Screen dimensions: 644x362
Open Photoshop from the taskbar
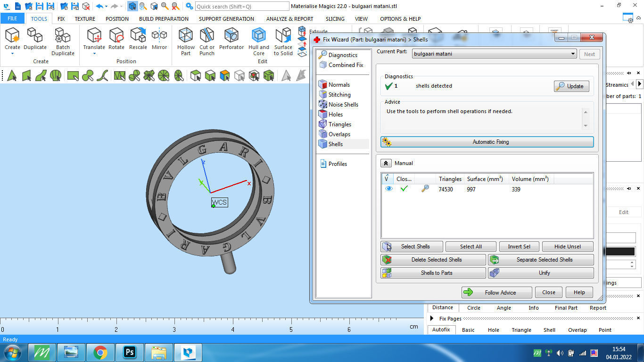129,353
